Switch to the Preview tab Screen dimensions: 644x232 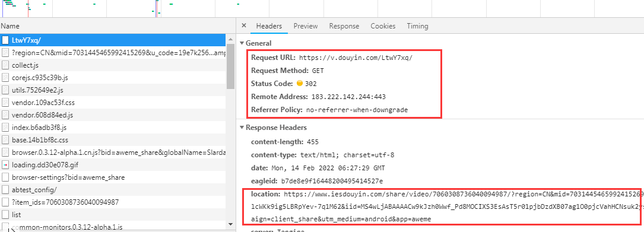point(306,26)
